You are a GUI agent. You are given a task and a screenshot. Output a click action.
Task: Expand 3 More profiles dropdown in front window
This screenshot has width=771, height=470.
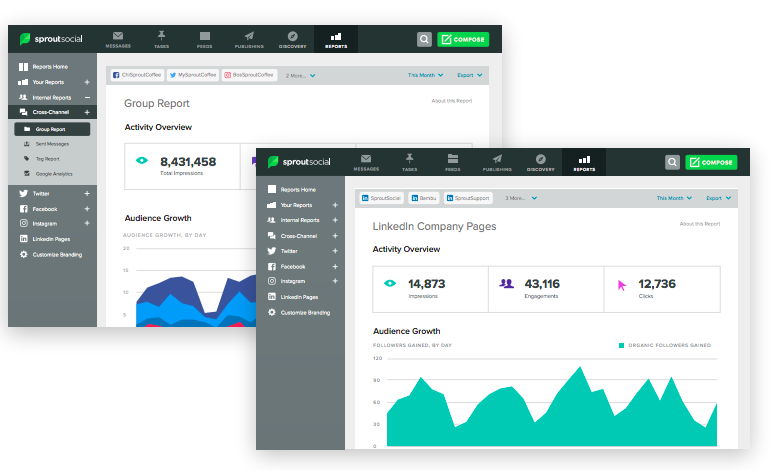pos(521,198)
